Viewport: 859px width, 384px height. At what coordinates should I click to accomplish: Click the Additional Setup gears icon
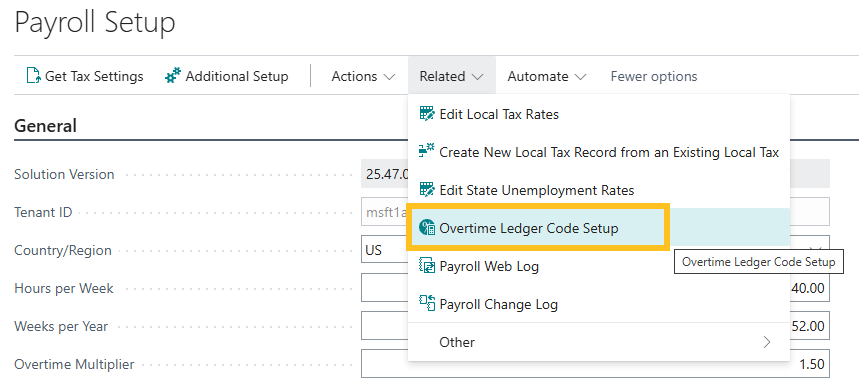tap(173, 76)
